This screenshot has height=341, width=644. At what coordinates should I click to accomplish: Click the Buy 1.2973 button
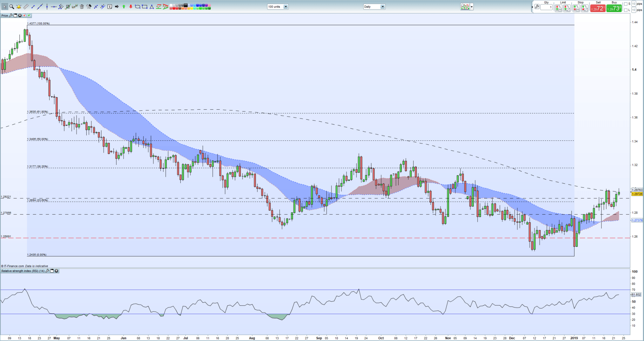(614, 8)
